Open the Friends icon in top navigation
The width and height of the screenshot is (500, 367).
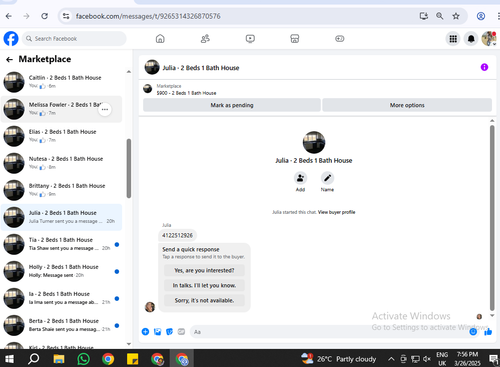tap(205, 39)
